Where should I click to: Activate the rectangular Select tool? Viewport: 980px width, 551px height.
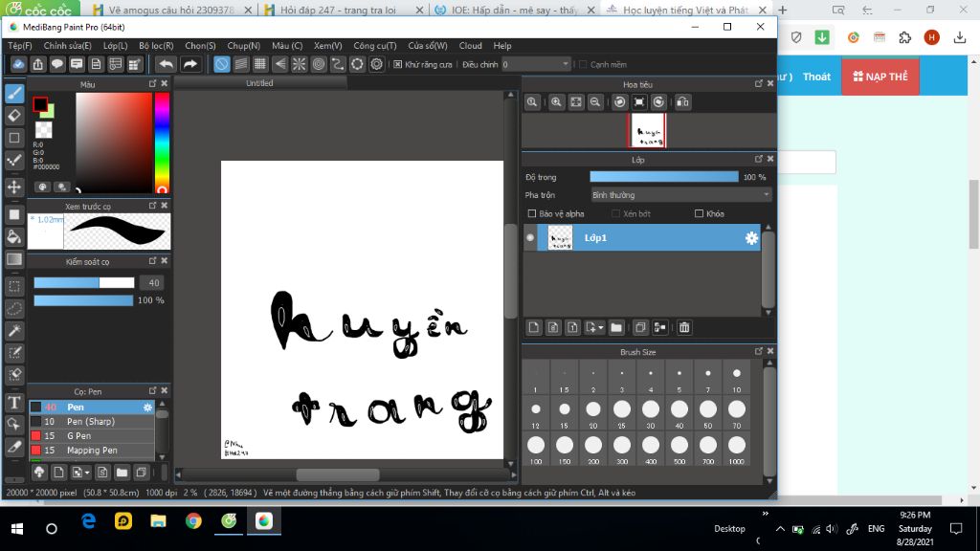pos(14,286)
